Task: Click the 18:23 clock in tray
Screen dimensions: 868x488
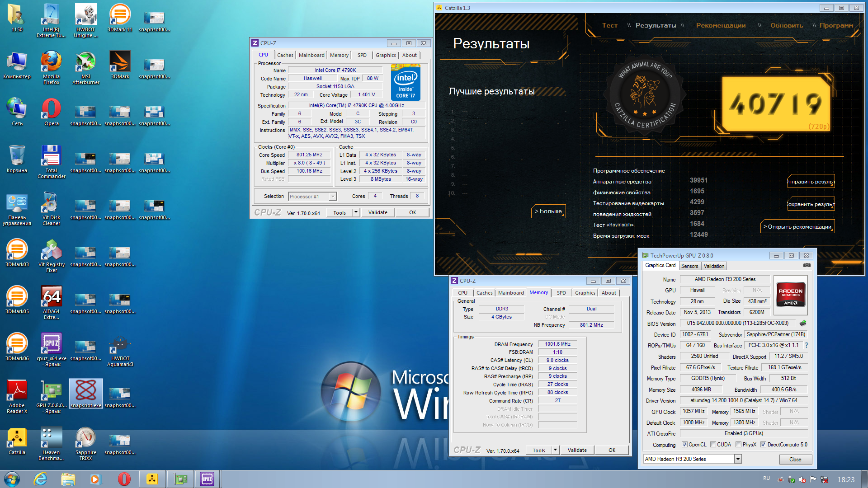Action: (x=845, y=479)
